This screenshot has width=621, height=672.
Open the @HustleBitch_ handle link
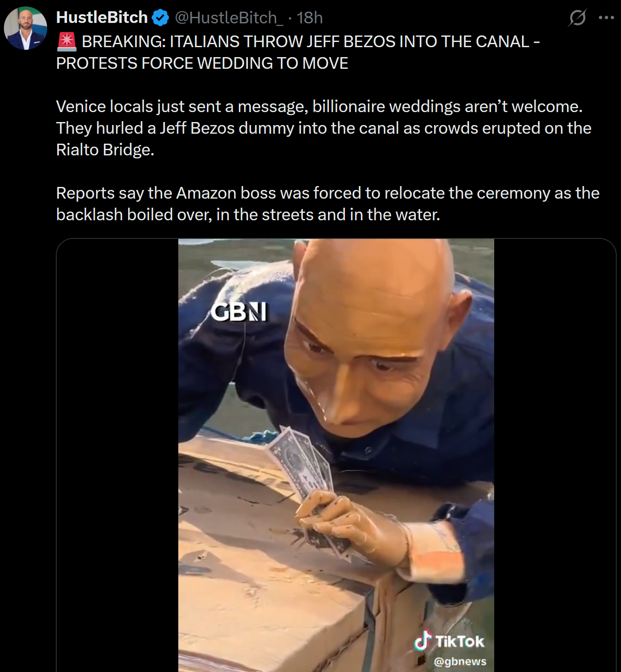click(229, 18)
